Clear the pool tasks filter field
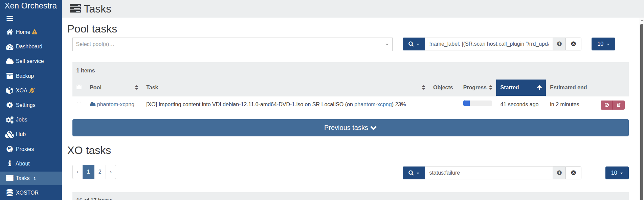The width and height of the screenshot is (644, 200). point(573,44)
